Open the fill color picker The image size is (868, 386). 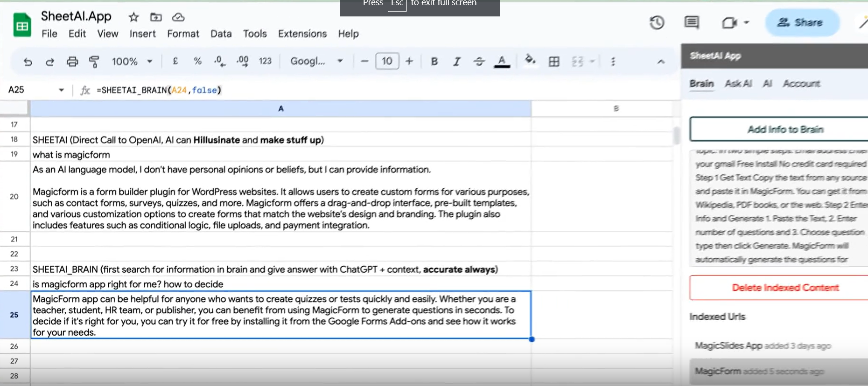[530, 61]
